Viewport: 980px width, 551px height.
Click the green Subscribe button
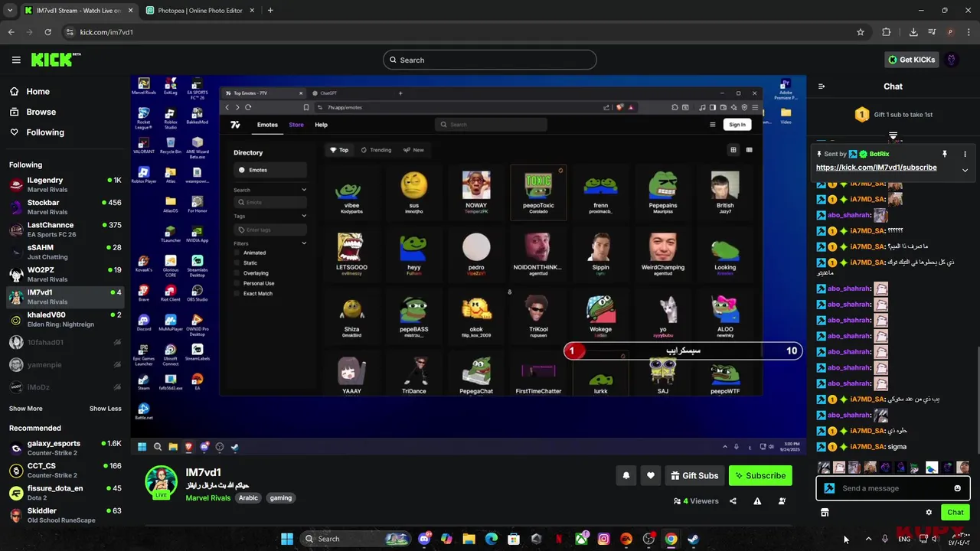pos(760,475)
